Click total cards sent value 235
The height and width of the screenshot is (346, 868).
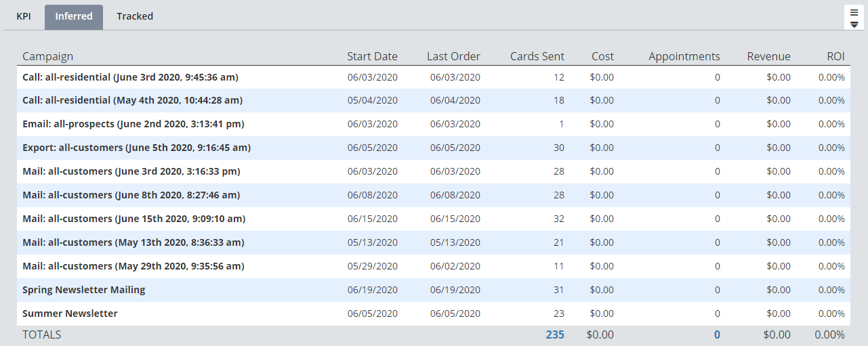(x=554, y=334)
